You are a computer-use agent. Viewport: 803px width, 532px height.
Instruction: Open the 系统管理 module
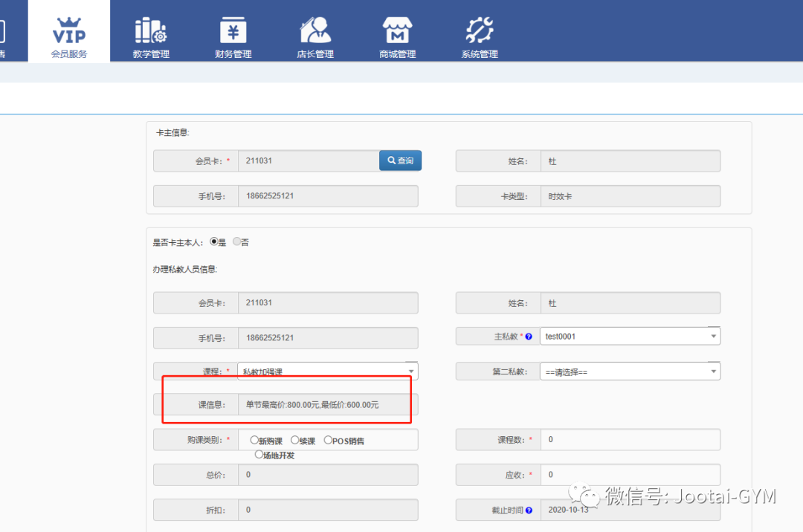(479, 33)
